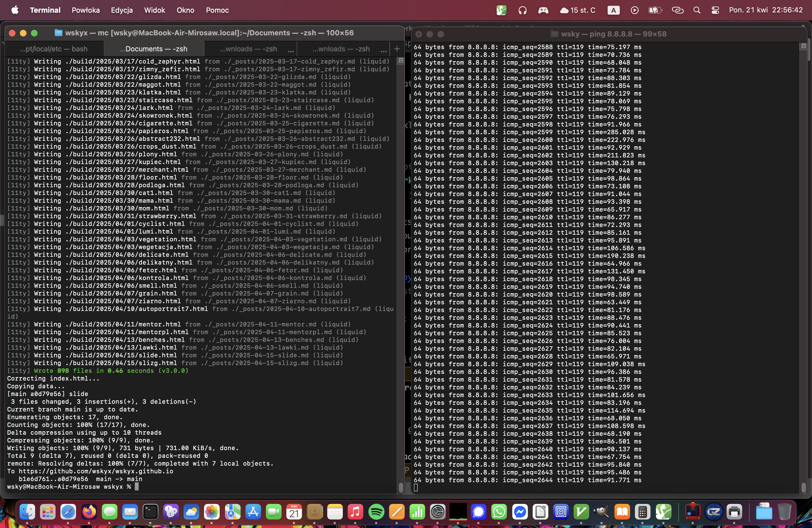812x528 pixels.
Task: Open a new terminal tab with plus button
Action: click(396, 49)
